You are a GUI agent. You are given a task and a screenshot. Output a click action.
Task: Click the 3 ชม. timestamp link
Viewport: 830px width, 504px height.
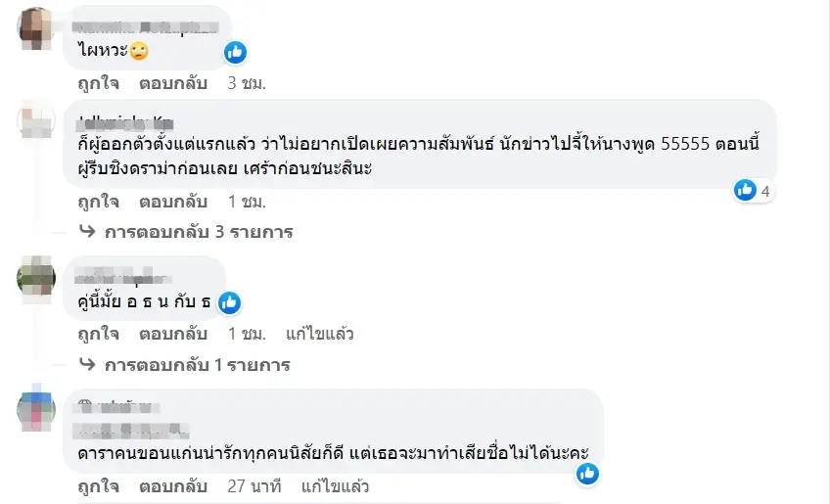(247, 83)
